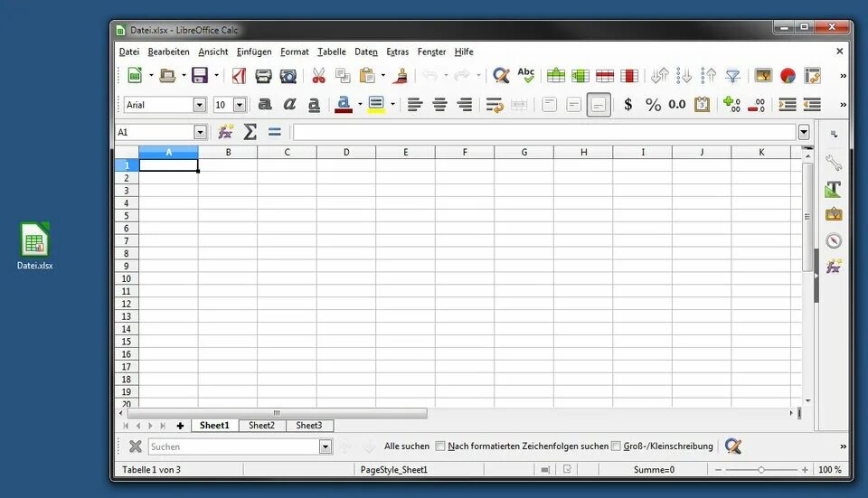Delete row with red row icon
The width and height of the screenshot is (868, 498).
click(605, 75)
